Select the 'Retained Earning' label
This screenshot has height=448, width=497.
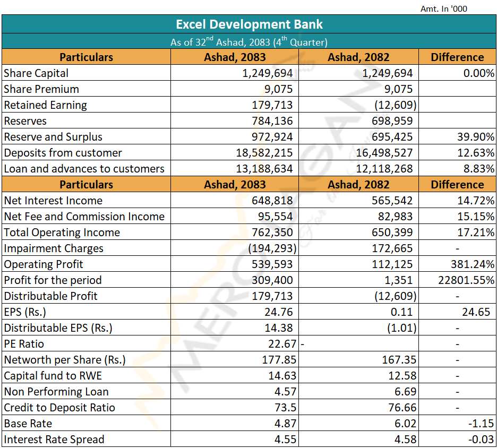click(45, 105)
